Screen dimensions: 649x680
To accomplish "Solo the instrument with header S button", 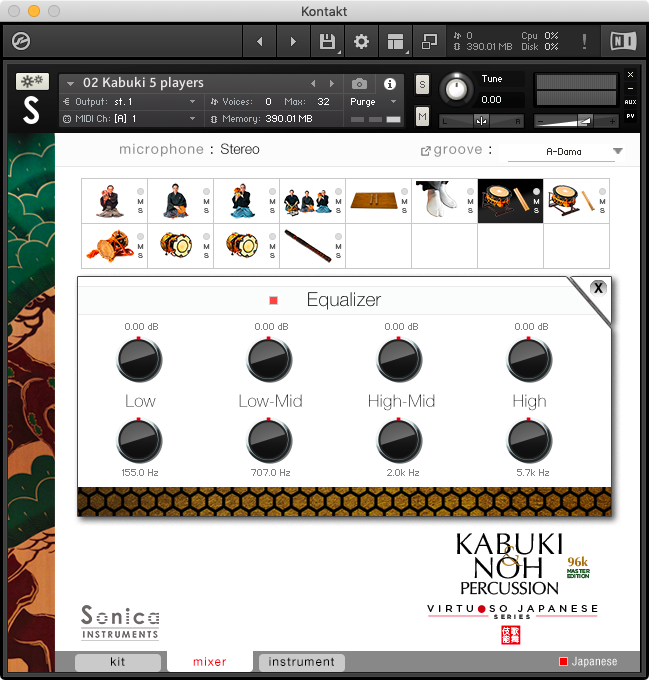I will click(x=422, y=85).
